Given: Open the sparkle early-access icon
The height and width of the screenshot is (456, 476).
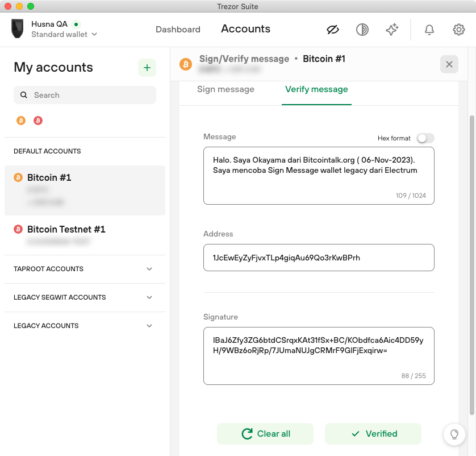Looking at the screenshot, I should (392, 29).
